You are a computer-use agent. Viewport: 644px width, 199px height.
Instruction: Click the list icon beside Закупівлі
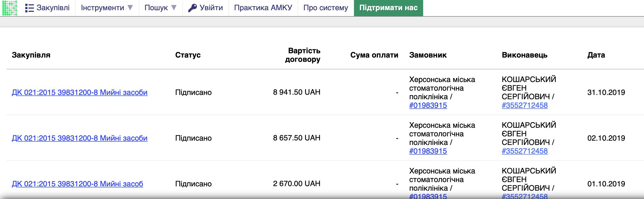coord(29,8)
